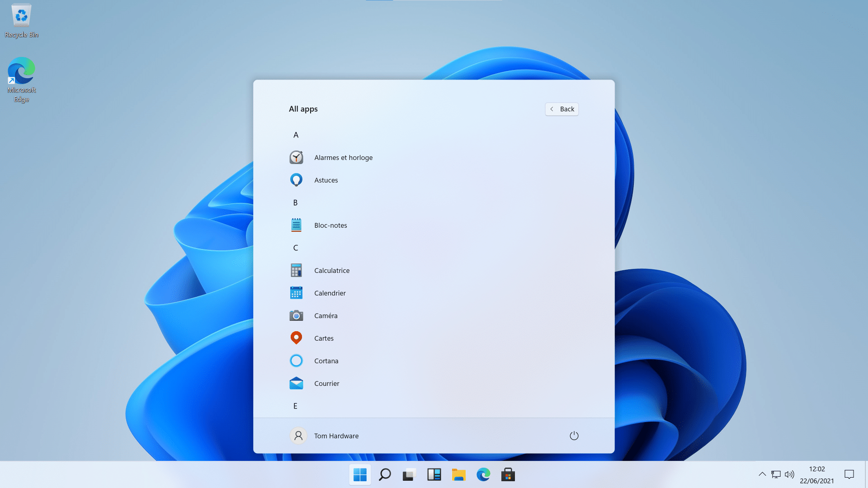Image resolution: width=868 pixels, height=488 pixels.
Task: Jump to letter A section header
Action: pyautogui.click(x=296, y=135)
